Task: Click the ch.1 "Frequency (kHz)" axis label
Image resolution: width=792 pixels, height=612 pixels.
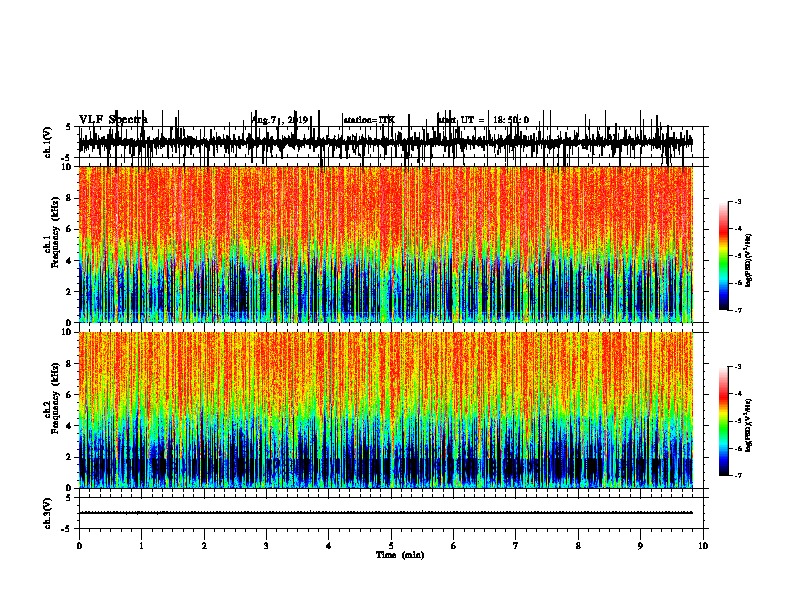Action: pyautogui.click(x=55, y=232)
